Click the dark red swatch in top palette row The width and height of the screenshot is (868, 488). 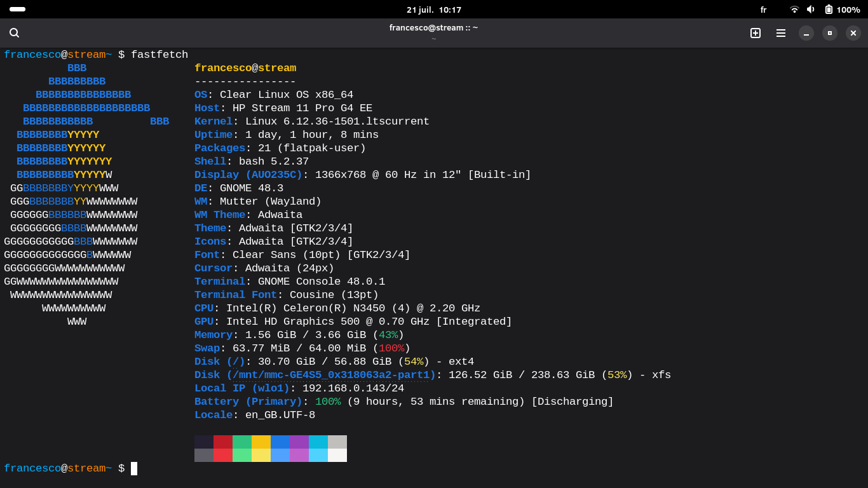[x=222, y=442]
